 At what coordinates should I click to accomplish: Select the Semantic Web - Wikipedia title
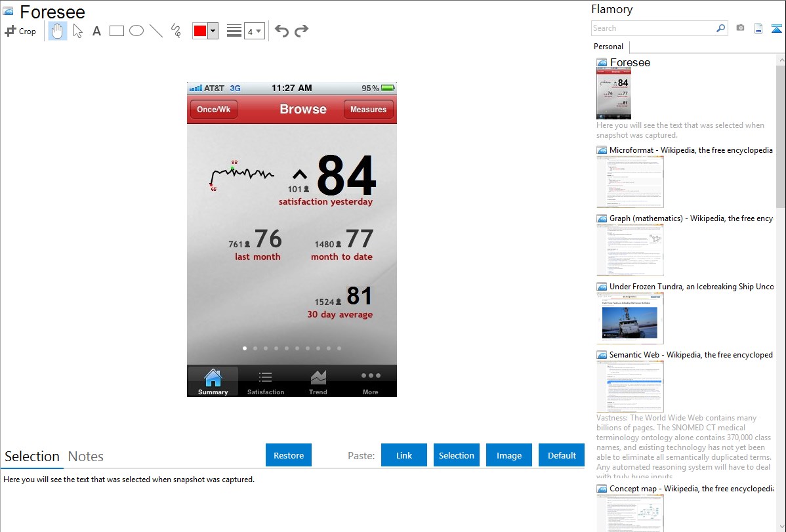pos(691,354)
